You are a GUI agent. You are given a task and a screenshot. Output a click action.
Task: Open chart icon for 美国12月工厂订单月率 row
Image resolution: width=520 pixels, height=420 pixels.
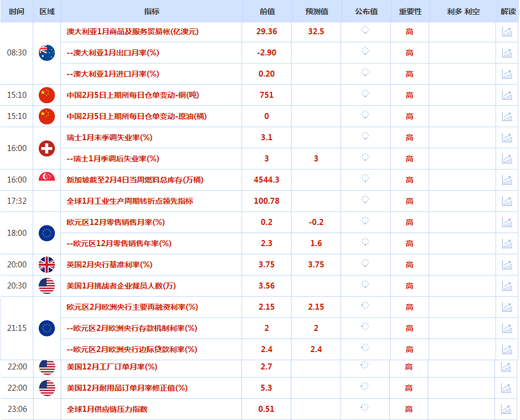[506, 367]
